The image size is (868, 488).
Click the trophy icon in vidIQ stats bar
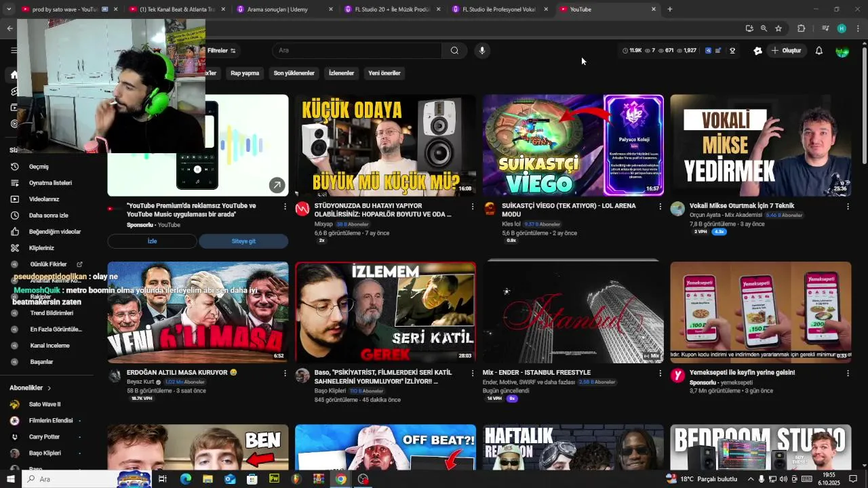[732, 51]
